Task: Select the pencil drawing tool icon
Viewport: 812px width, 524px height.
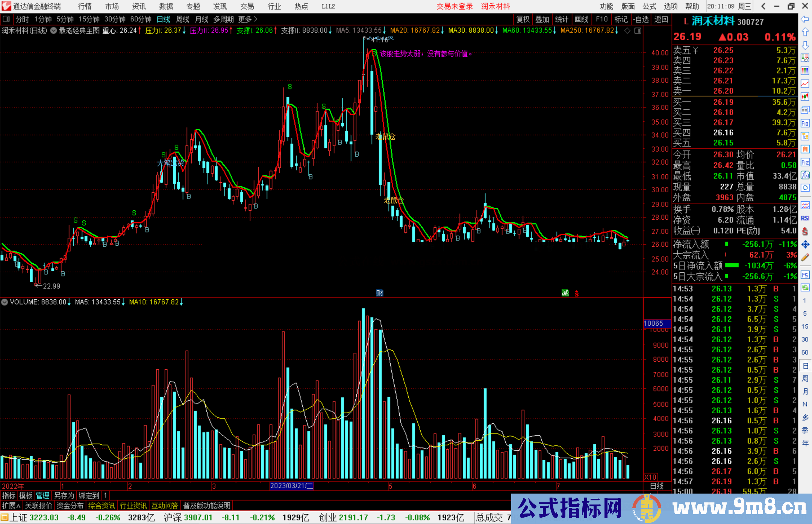Action: 805,258
